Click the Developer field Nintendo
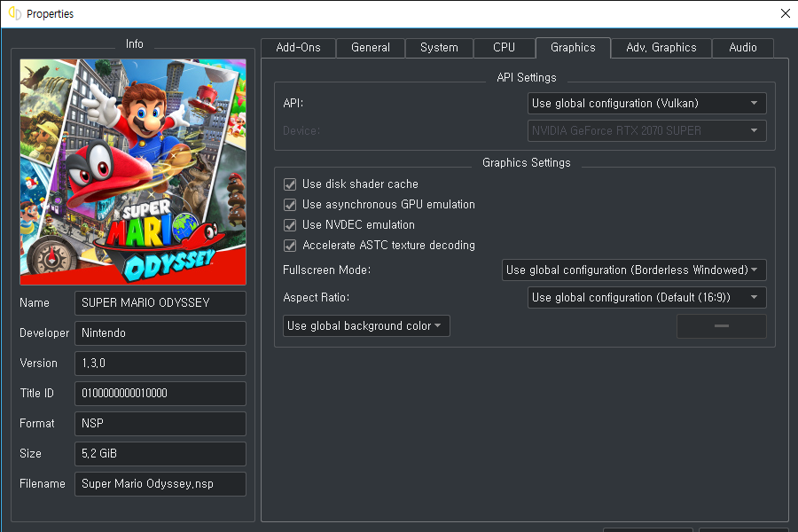798x532 pixels. click(160, 333)
